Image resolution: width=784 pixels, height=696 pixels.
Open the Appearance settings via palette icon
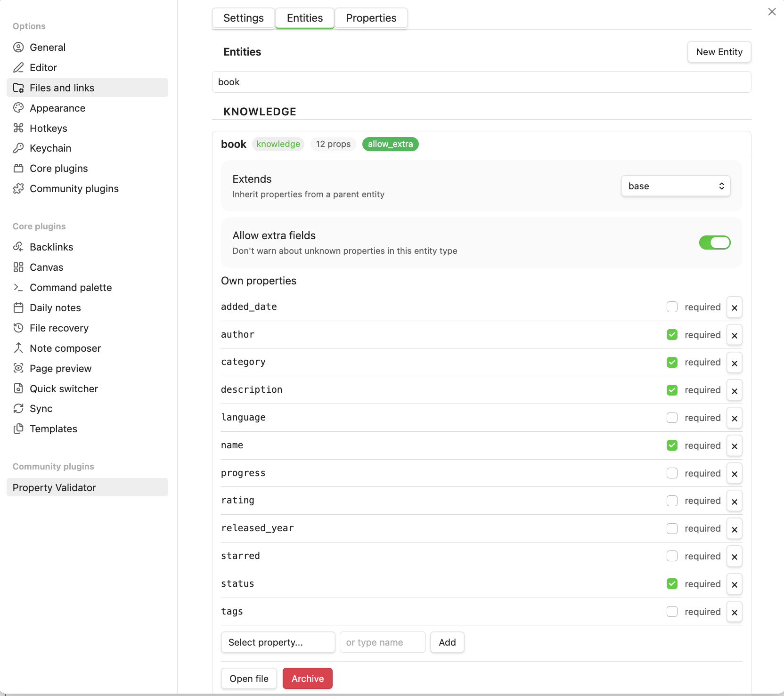18,108
